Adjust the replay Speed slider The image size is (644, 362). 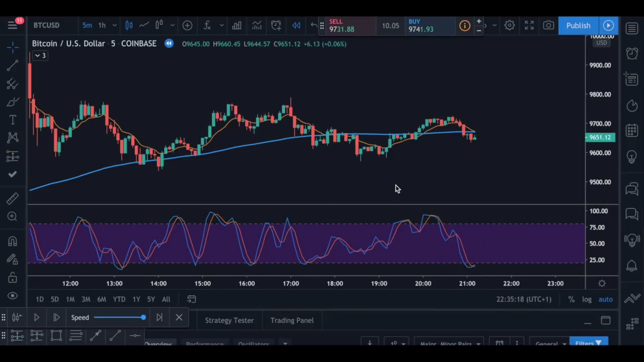click(x=120, y=317)
